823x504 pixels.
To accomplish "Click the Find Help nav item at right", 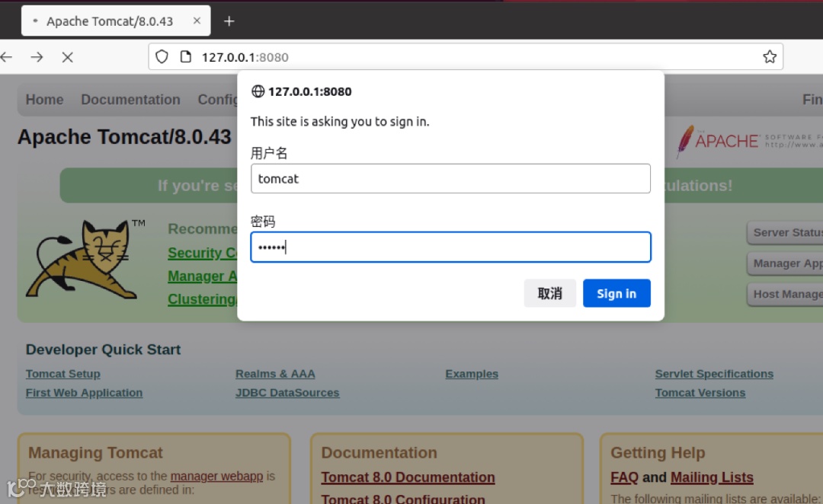I will coord(812,100).
